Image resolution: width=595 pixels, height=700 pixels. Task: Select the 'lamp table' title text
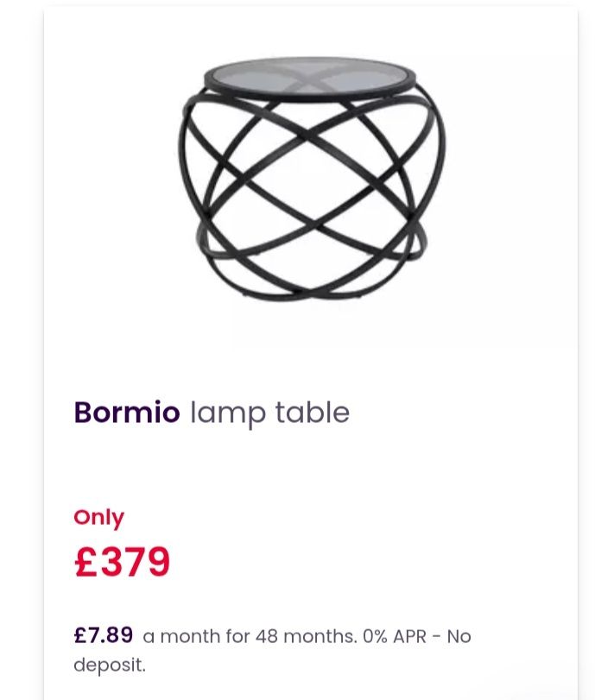click(x=269, y=413)
